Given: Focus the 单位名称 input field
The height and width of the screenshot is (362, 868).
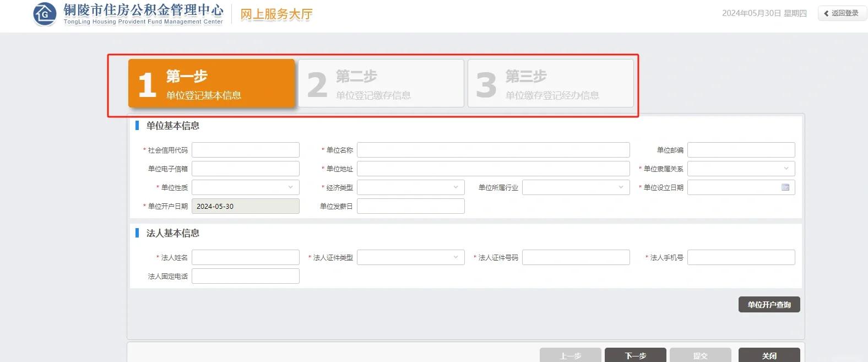Looking at the screenshot, I should click(493, 150).
